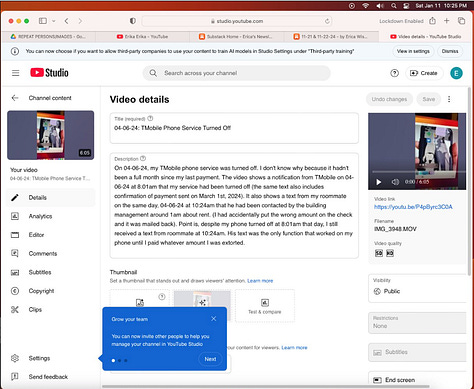Click Learn more beside content for viewers
Viewport: 474px width, 389px height.
[294, 347]
